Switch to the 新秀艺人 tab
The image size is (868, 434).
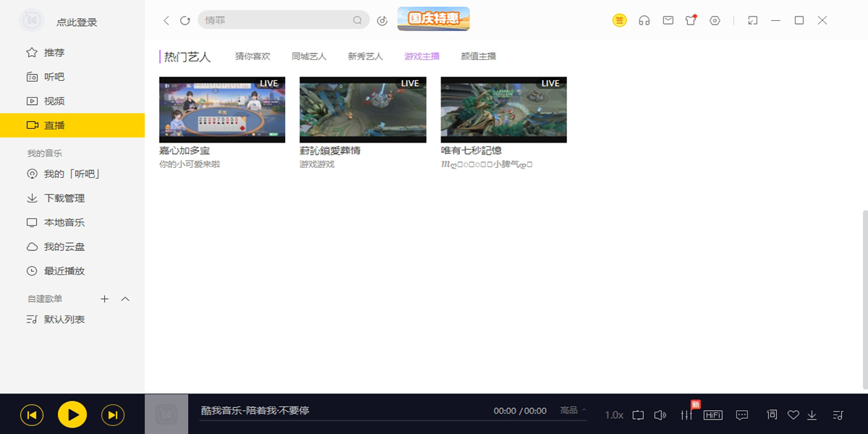pos(365,56)
